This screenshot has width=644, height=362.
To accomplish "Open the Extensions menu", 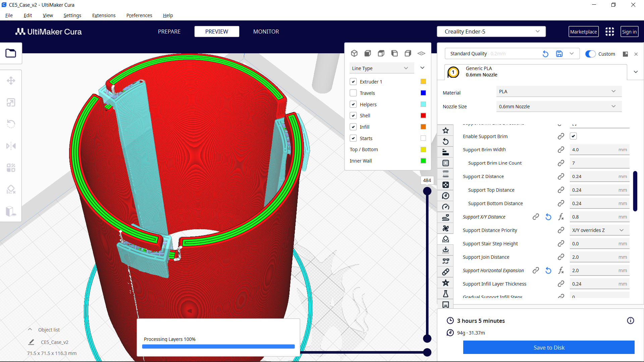I will coord(104,15).
